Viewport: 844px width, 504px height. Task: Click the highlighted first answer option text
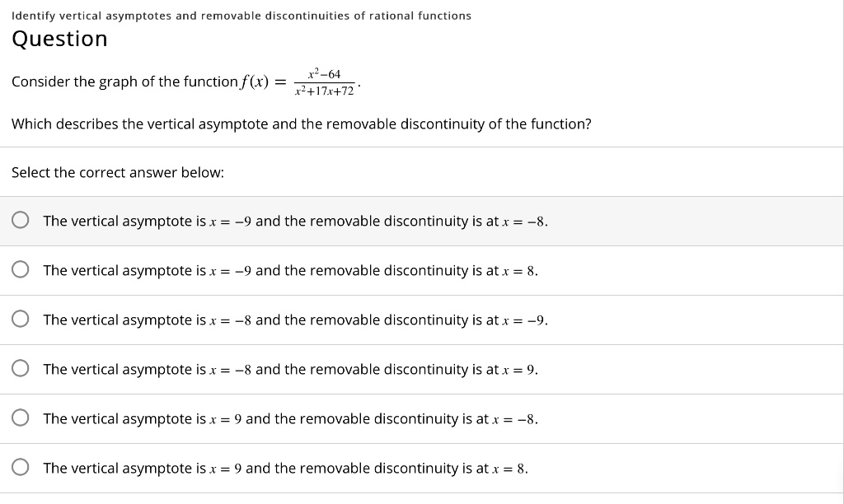[295, 220]
